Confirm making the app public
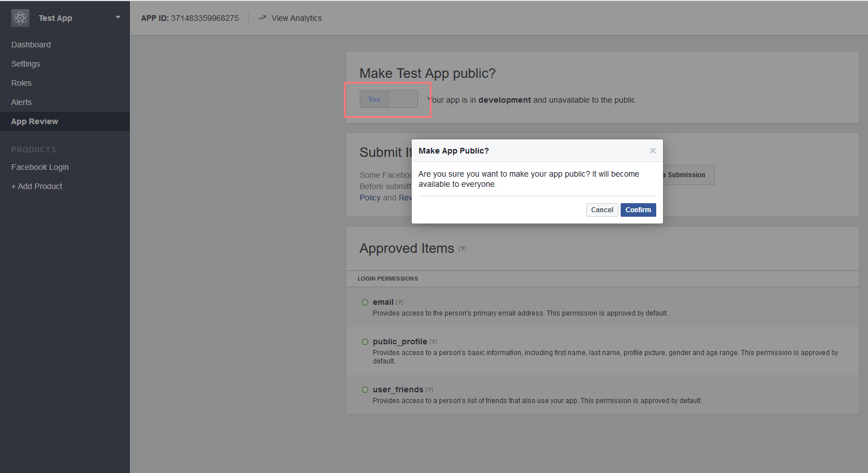Screen dimensions: 868x473 pyautogui.click(x=638, y=210)
